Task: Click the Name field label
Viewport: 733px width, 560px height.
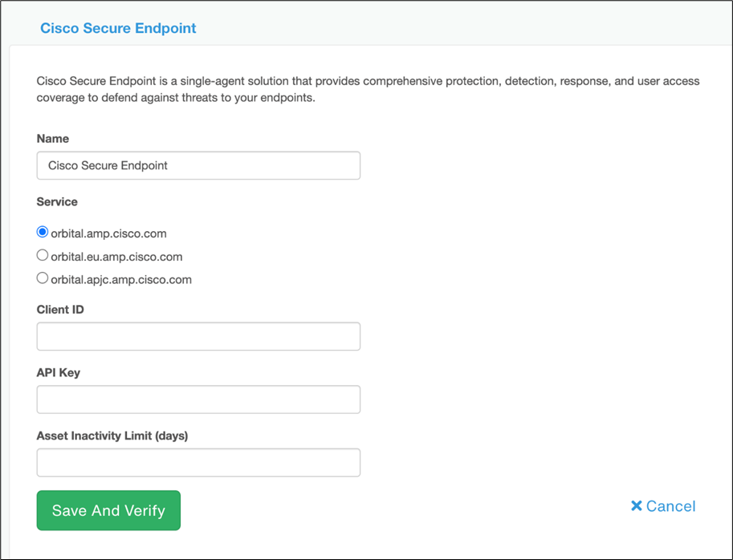Action: pos(52,138)
